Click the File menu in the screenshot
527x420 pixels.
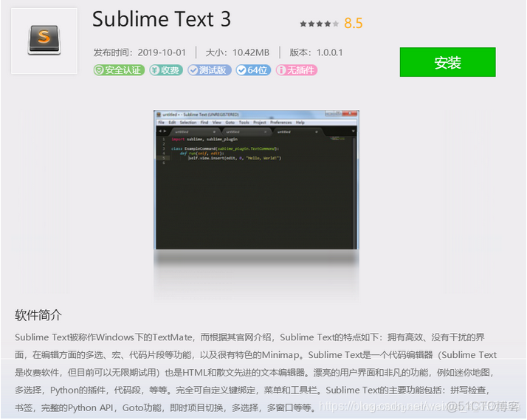162,123
